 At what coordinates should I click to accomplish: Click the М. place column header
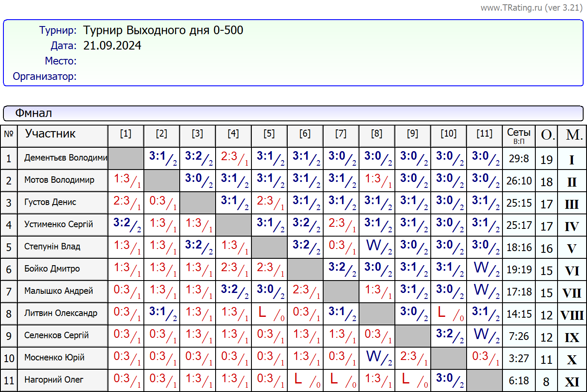tap(573, 136)
